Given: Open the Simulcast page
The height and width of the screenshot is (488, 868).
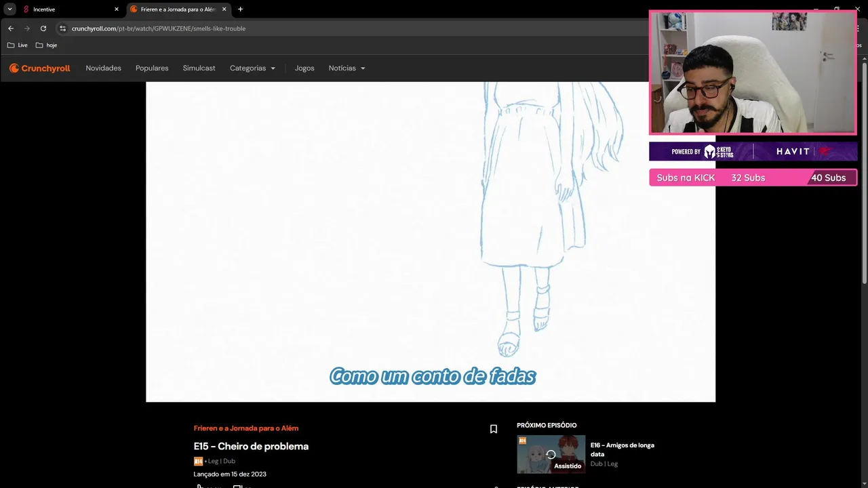Looking at the screenshot, I should 199,68.
